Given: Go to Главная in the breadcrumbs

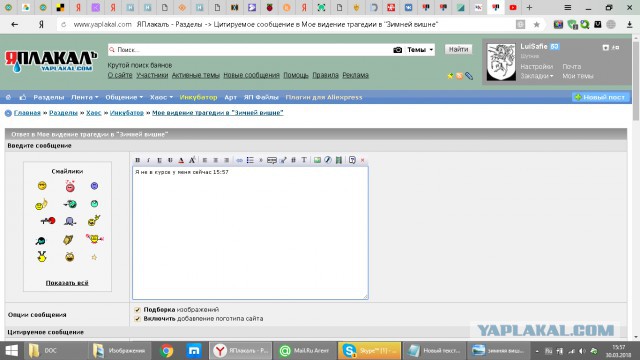Looking at the screenshot, I should pyautogui.click(x=27, y=113).
